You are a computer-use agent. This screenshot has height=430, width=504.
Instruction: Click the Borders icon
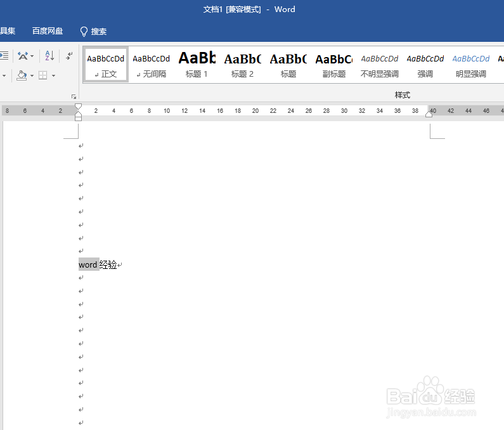click(42, 75)
